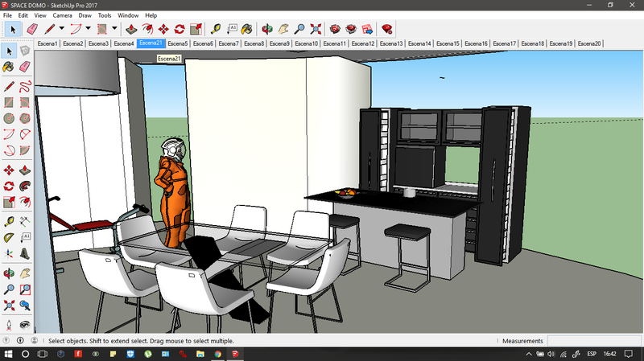The width and height of the screenshot is (644, 361).
Task: Open the Camera menu
Action: coord(62,15)
